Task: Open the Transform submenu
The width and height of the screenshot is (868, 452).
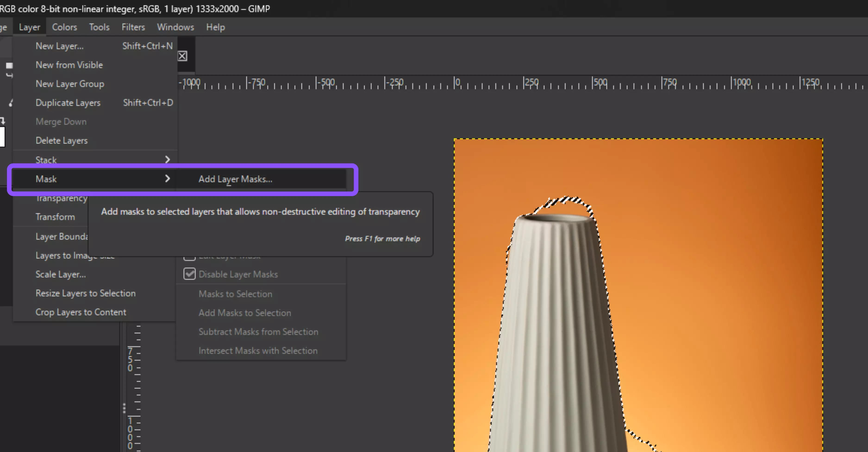Action: [56, 217]
